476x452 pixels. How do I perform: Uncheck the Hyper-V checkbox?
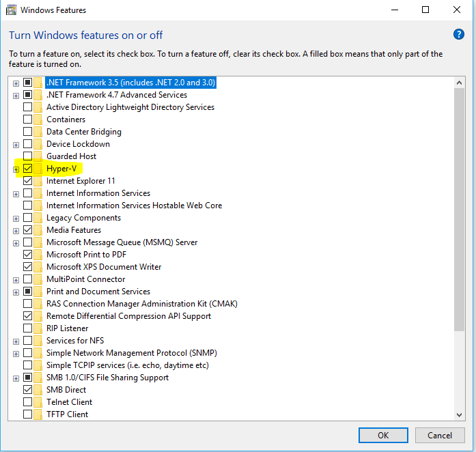pyautogui.click(x=27, y=169)
